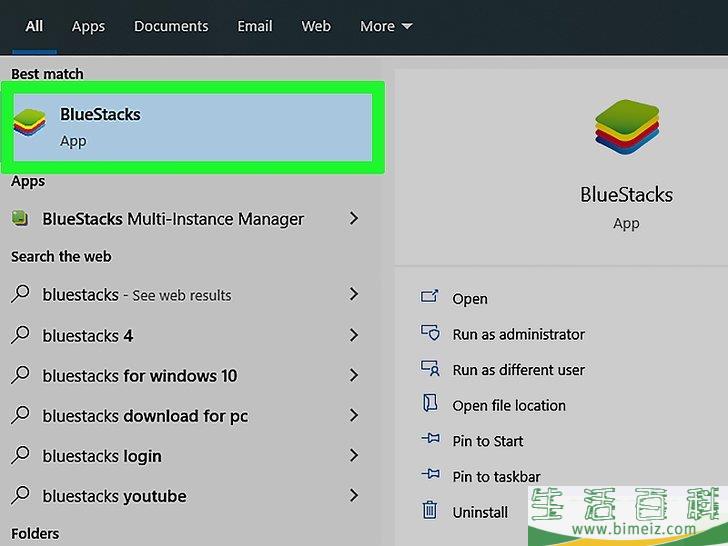Expand 'bluestacks for windows 10' chevron
Viewport: 728px width, 546px height.
pos(354,375)
